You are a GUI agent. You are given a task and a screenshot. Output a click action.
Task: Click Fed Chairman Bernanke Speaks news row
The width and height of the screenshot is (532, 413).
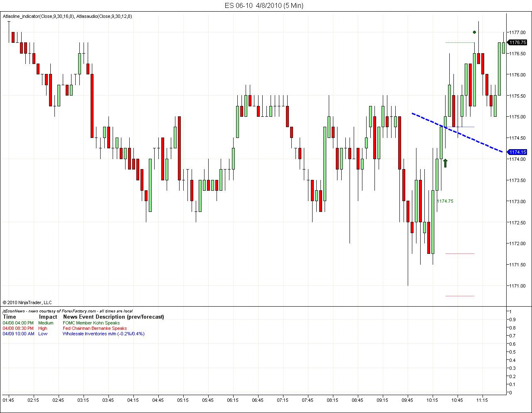95,328
